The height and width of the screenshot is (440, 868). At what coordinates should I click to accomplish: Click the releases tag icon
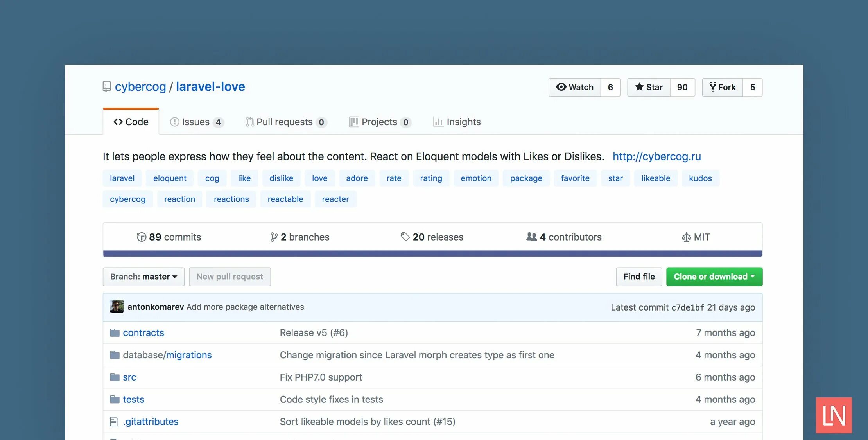[x=405, y=237]
